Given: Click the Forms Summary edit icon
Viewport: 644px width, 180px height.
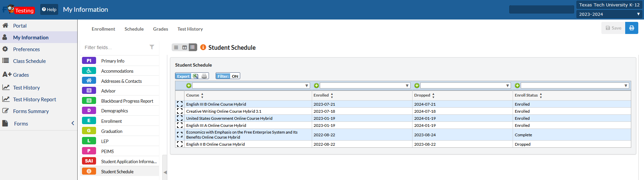Looking at the screenshot, I should [5, 111].
